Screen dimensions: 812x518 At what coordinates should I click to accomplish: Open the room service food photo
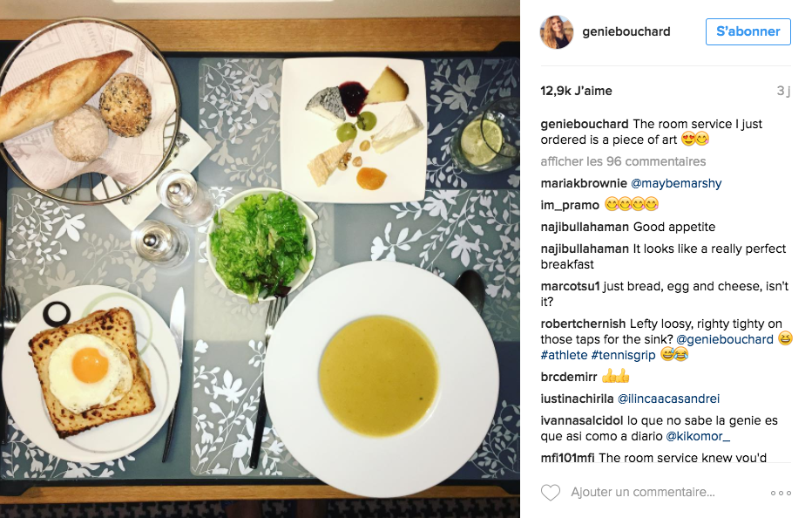(x=260, y=259)
